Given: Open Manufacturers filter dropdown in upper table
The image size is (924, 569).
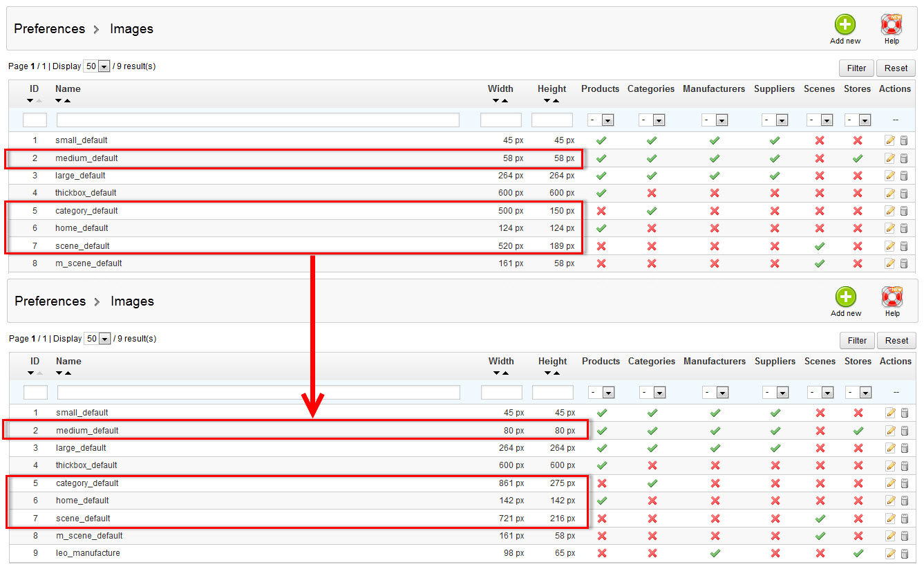Looking at the screenshot, I should (715, 120).
